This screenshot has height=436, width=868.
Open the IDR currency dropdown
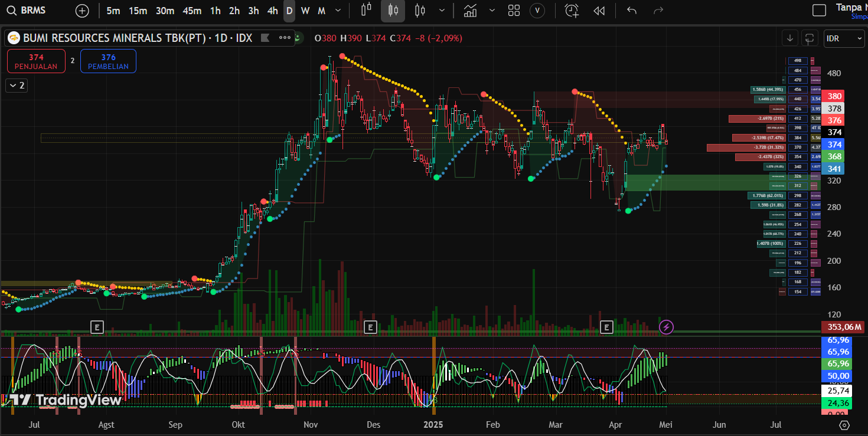pyautogui.click(x=844, y=38)
